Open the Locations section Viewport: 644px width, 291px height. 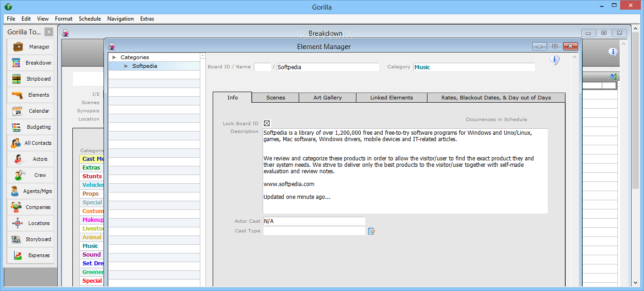click(x=30, y=223)
